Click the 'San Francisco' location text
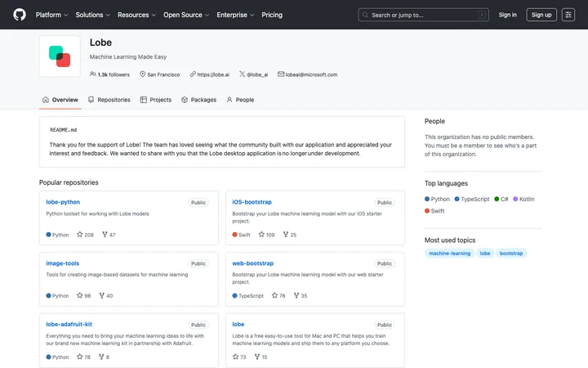 (163, 74)
